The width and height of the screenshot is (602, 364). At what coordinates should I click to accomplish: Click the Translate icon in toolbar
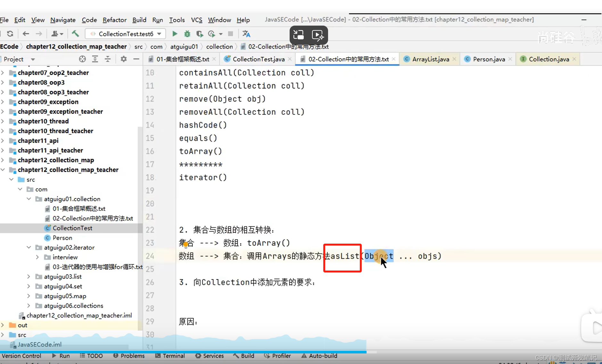coord(246,34)
